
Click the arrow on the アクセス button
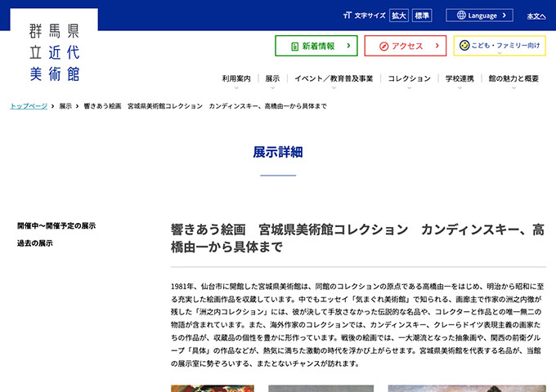pyautogui.click(x=437, y=47)
